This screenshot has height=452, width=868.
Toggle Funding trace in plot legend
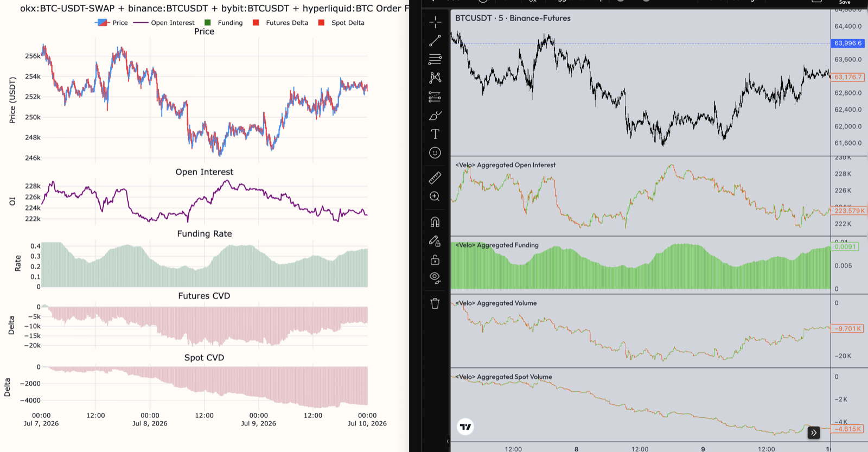[224, 23]
